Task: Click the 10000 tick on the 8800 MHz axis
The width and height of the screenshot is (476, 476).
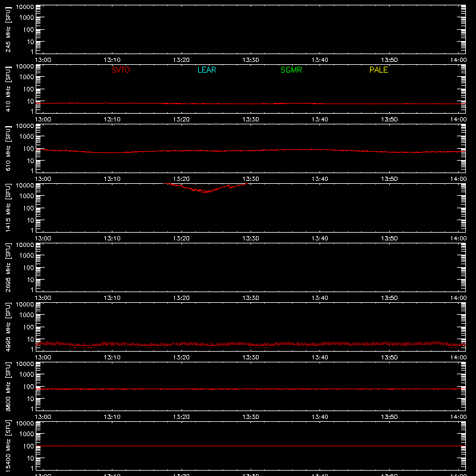Action: click(x=25, y=364)
